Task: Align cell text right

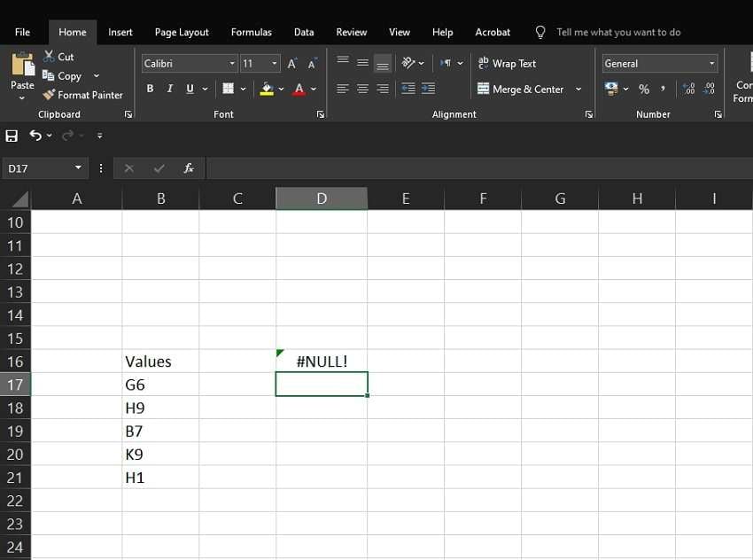Action: [383, 89]
